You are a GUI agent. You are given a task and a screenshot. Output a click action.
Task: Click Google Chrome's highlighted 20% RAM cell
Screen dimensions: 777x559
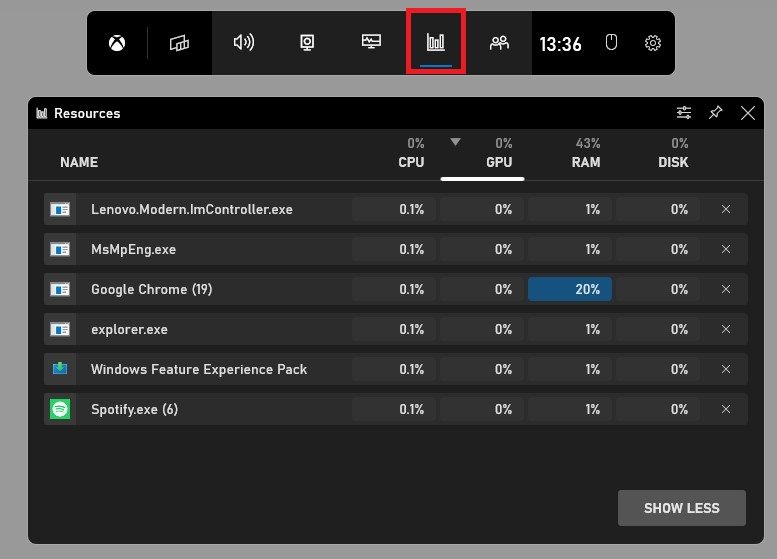tap(570, 289)
